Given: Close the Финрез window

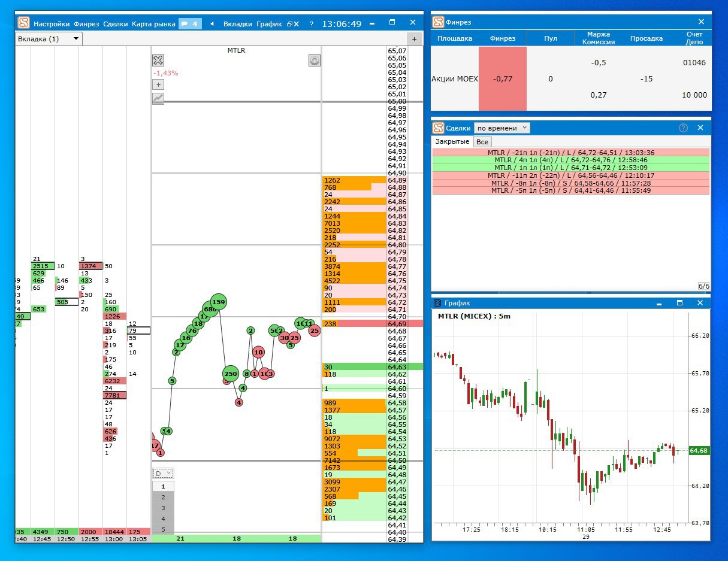Looking at the screenshot, I should click(x=701, y=22).
